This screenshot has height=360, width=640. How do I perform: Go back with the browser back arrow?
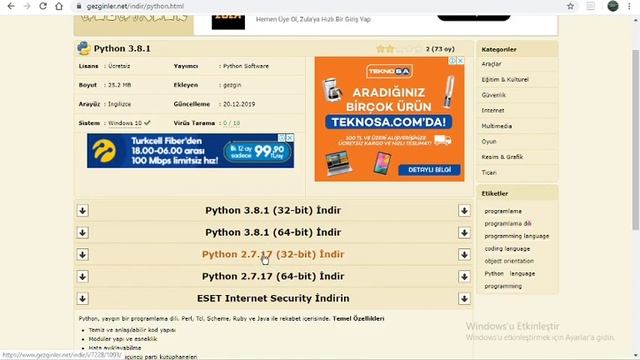tap(11, 6)
